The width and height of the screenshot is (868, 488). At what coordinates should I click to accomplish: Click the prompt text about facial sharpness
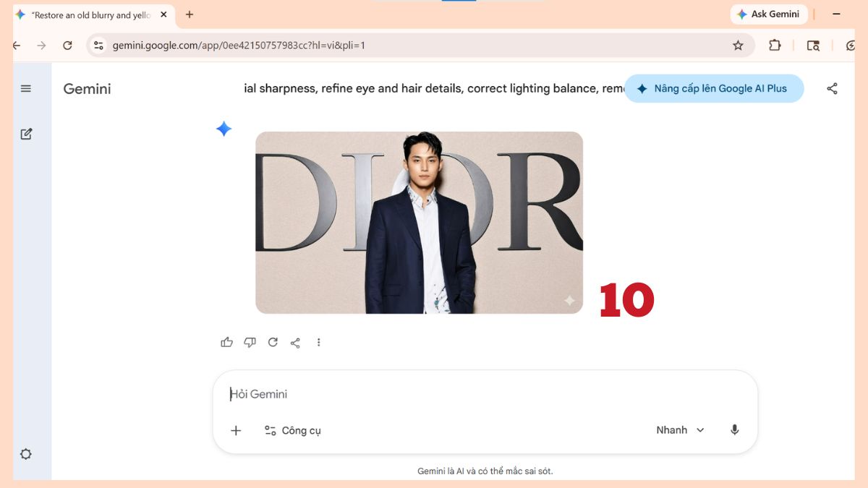(x=434, y=88)
